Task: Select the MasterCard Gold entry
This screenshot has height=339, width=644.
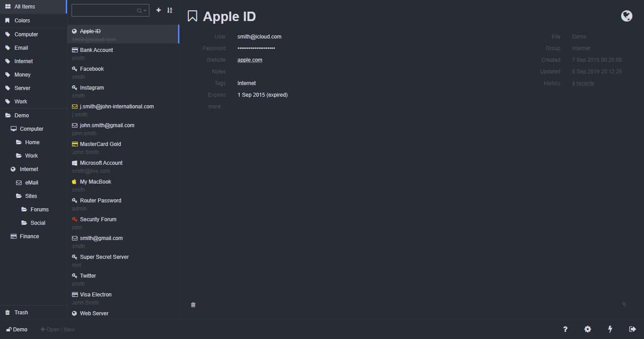Action: click(123, 147)
